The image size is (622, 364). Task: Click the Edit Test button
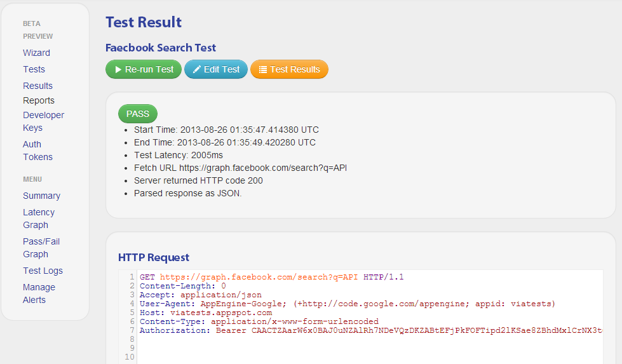(x=216, y=69)
